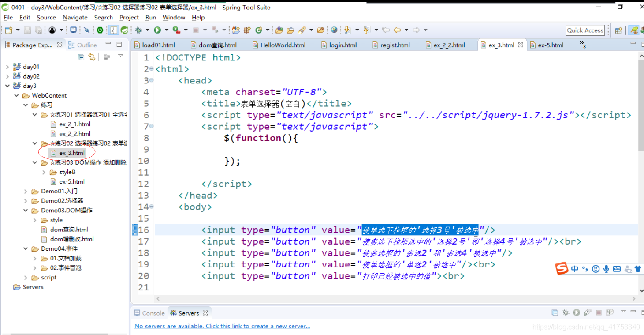Open the Project menu
Viewport: 644px width, 335px height.
pos(129,17)
